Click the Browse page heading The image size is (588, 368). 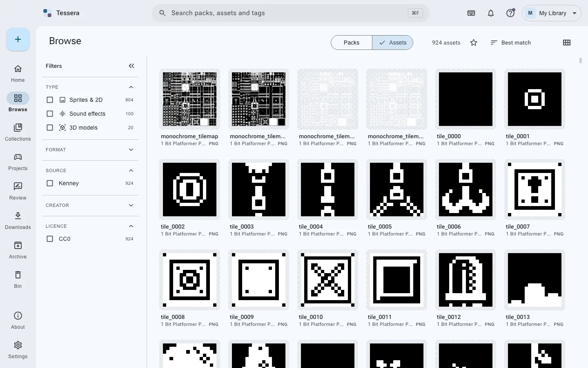(x=65, y=41)
